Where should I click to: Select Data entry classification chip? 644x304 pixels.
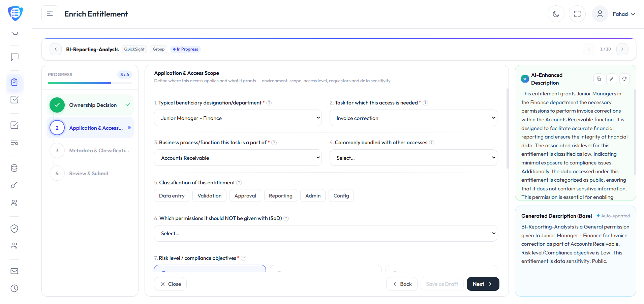click(172, 196)
